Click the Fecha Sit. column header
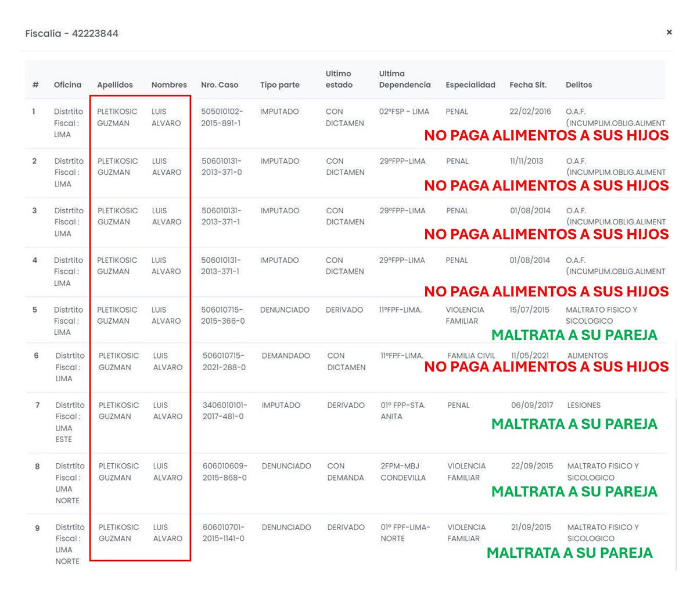Screen dimensions: 697x616 528,85
